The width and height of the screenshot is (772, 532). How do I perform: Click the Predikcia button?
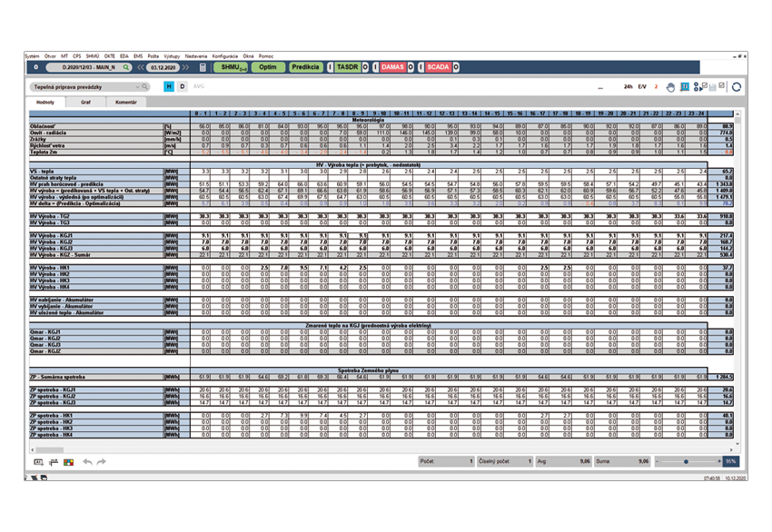pos(305,67)
